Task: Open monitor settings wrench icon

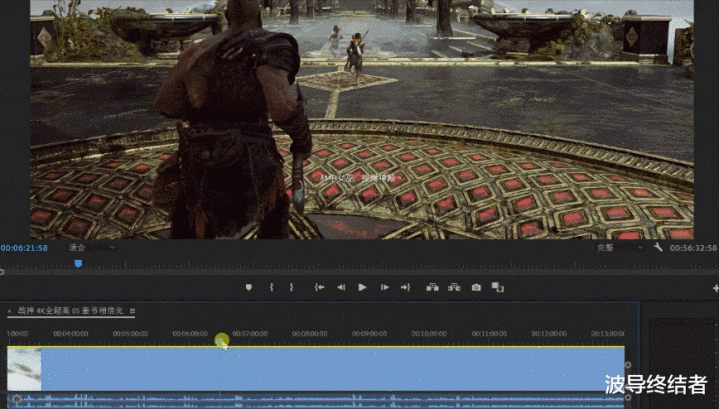Action: click(x=658, y=248)
